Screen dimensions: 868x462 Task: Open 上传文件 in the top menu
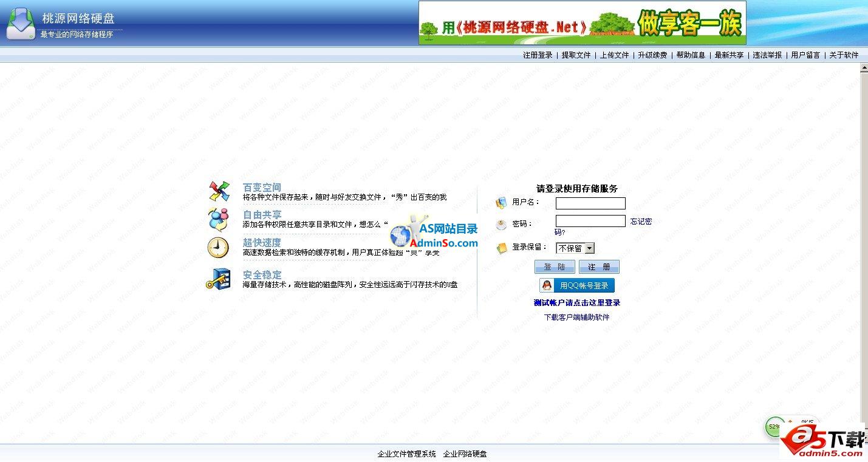coord(614,55)
